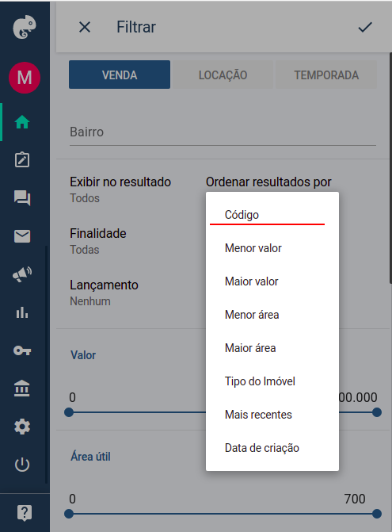The image size is (392, 532).
Task: Switch to the TEMPORADA tab
Action: click(x=326, y=75)
